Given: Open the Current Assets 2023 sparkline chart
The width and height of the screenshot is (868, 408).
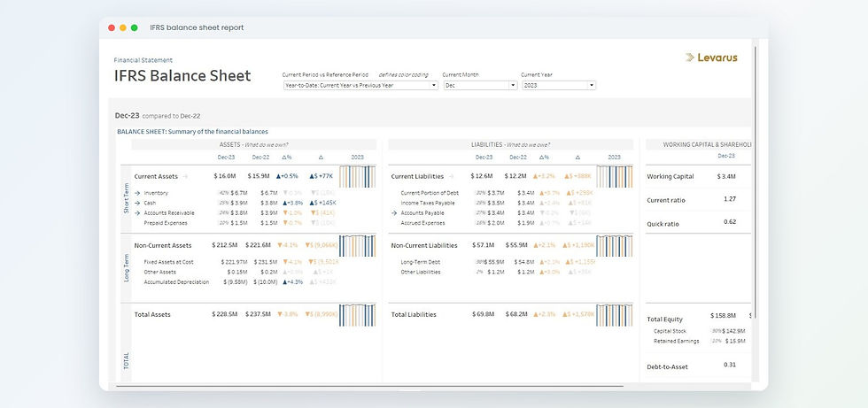Looking at the screenshot, I should point(357,176).
